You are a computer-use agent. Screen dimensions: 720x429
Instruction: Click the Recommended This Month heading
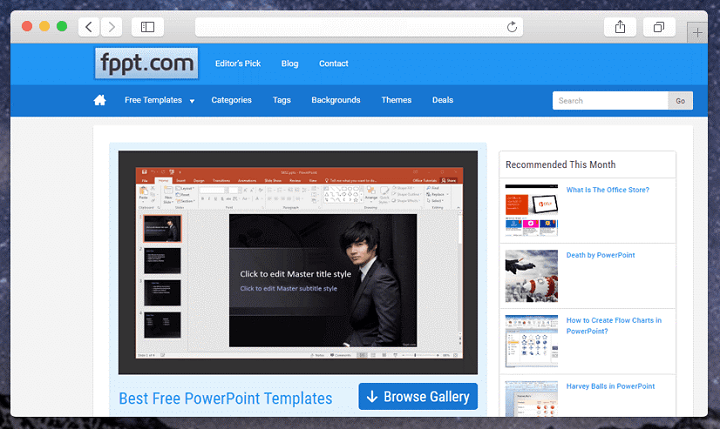560,164
